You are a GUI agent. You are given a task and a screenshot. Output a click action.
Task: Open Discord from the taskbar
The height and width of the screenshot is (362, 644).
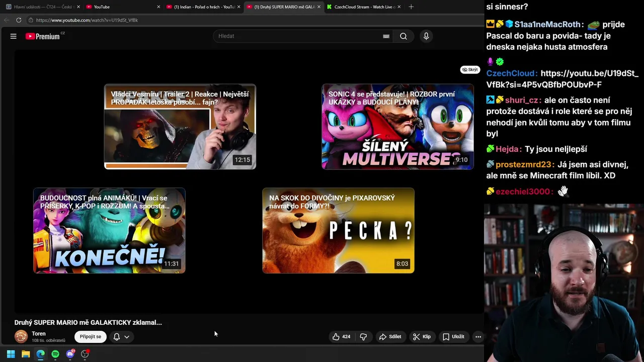pyautogui.click(x=70, y=354)
